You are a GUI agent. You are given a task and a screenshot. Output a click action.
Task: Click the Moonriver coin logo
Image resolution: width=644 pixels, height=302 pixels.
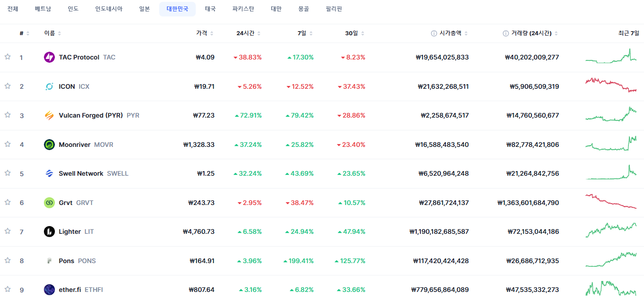tap(49, 145)
